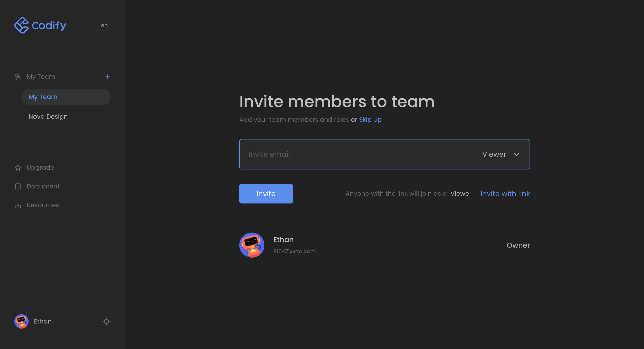Open the Viewer role dropdown
Image resolution: width=644 pixels, height=349 pixels.
pos(501,154)
